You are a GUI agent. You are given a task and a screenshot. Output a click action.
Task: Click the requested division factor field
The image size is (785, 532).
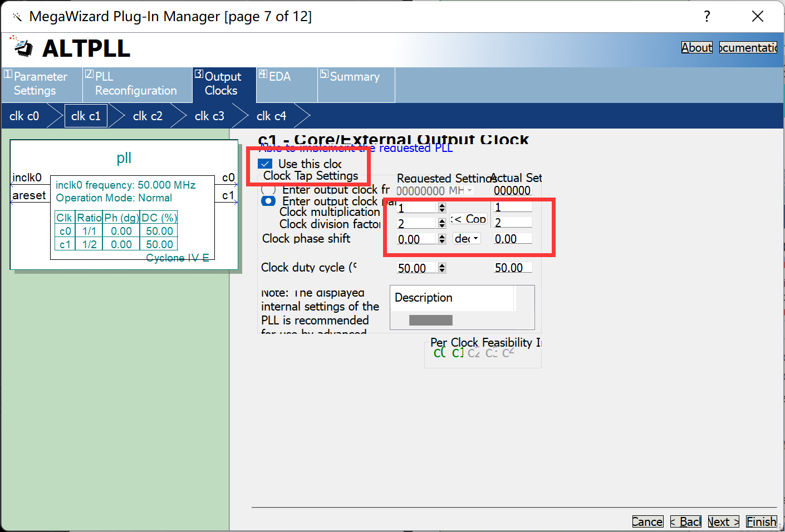coord(416,223)
